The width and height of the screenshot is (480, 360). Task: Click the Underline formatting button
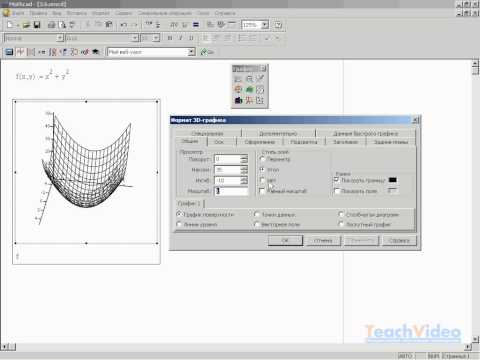(x=191, y=38)
